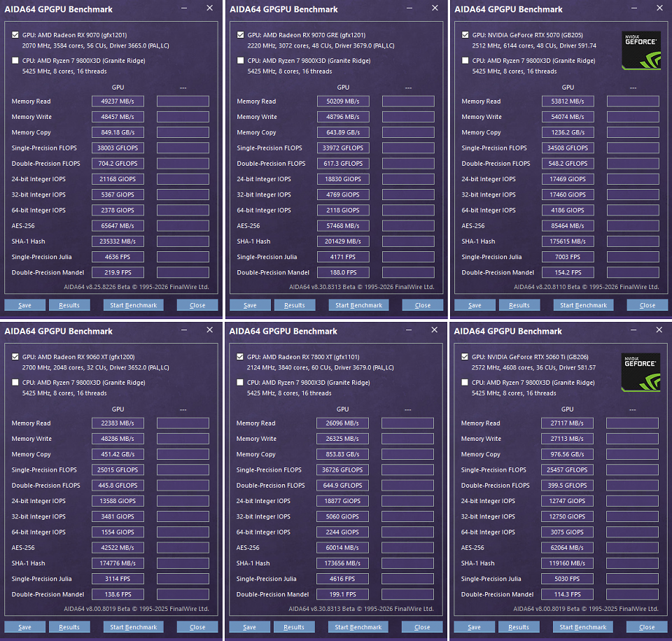This screenshot has width=672, height=641.
Task: Click SHA-1 Hash value 235332 MB/s
Action: [x=118, y=241]
